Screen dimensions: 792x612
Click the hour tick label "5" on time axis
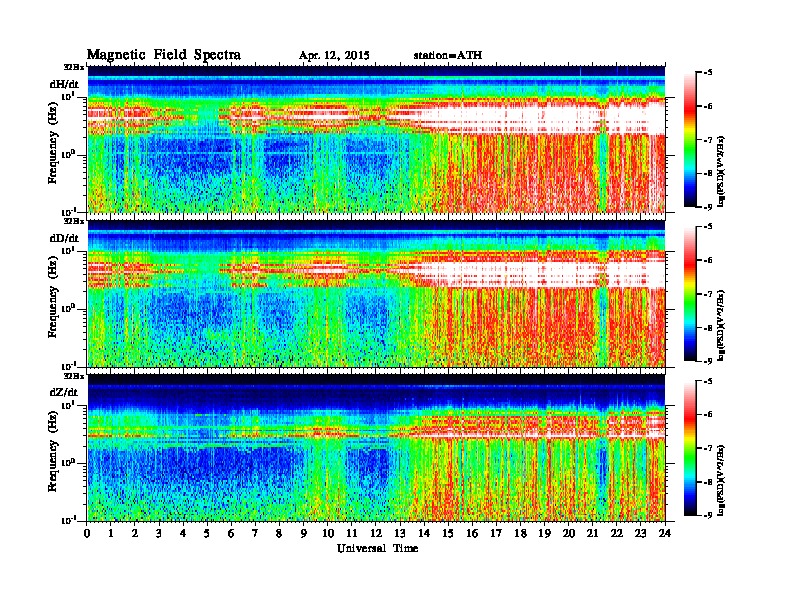click(207, 533)
